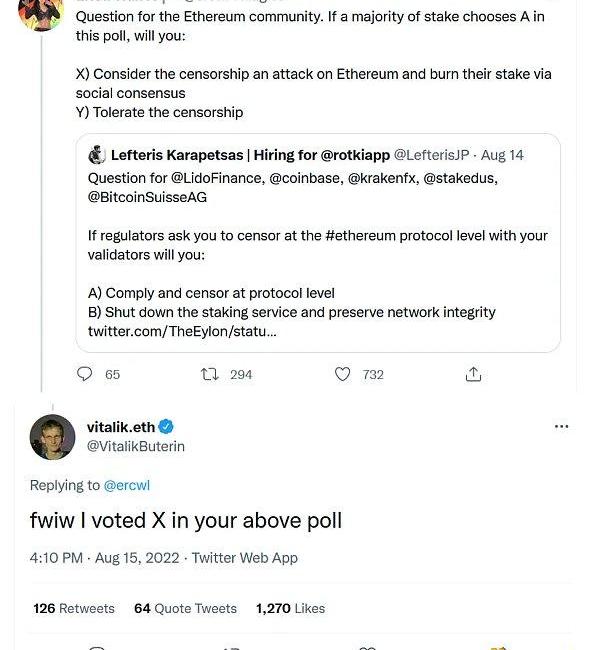The height and width of the screenshot is (650, 600).
Task: Like the tweet with 732 hearts
Action: 343,374
